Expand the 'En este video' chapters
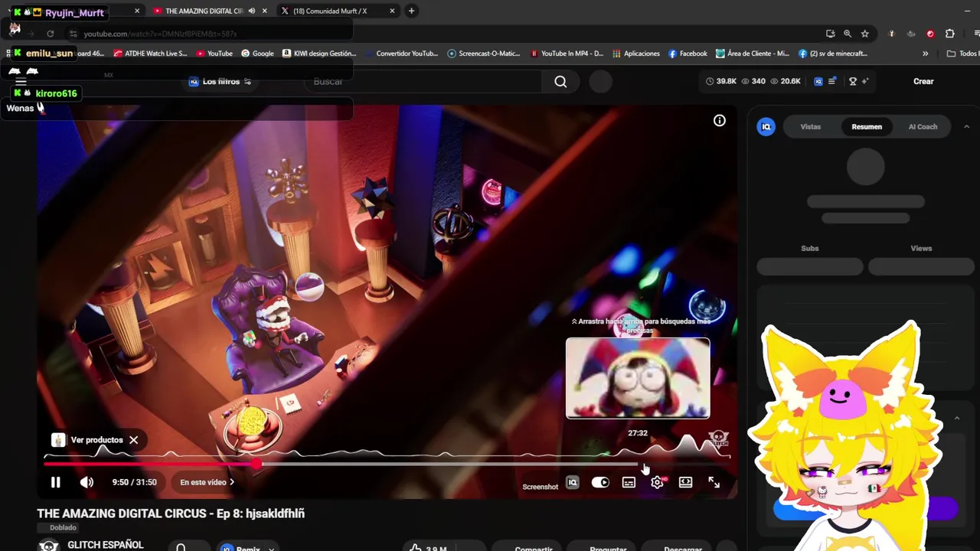The height and width of the screenshot is (551, 980). (x=207, y=482)
